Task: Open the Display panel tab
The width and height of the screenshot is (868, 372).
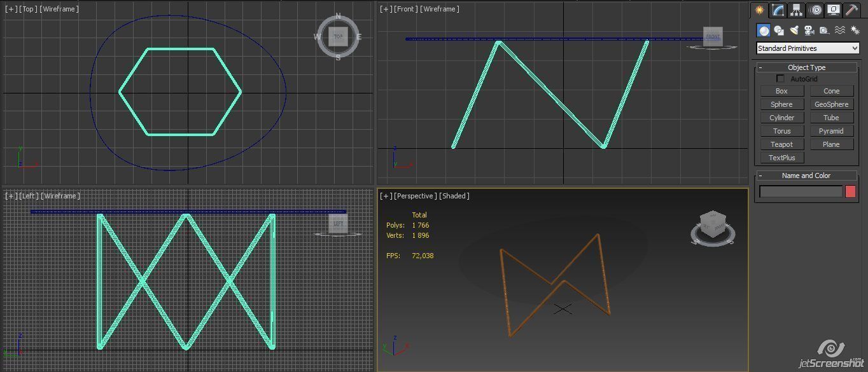Action: 834,10
